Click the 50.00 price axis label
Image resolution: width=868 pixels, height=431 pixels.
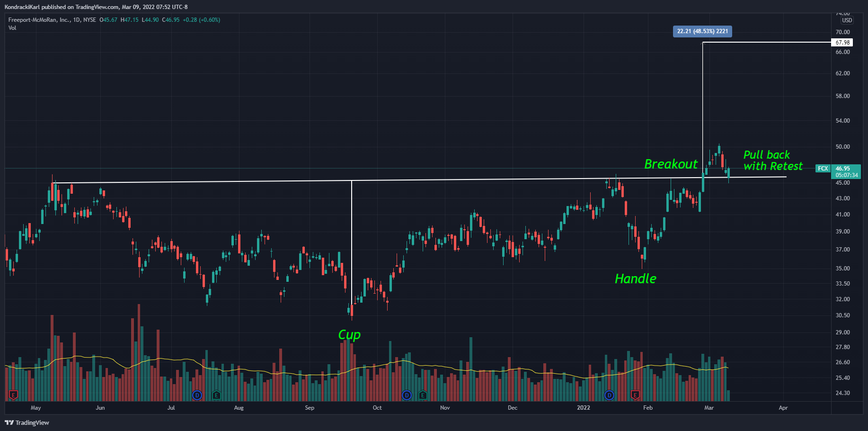pos(842,147)
